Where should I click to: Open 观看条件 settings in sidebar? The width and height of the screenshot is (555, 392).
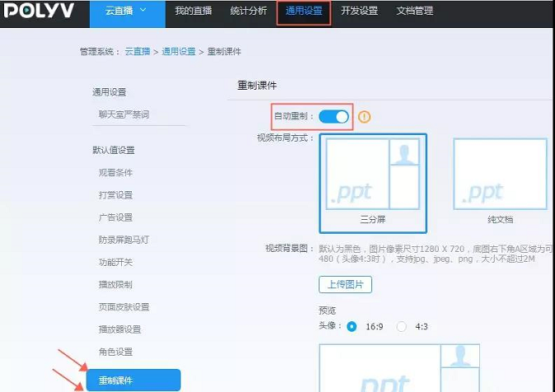115,173
